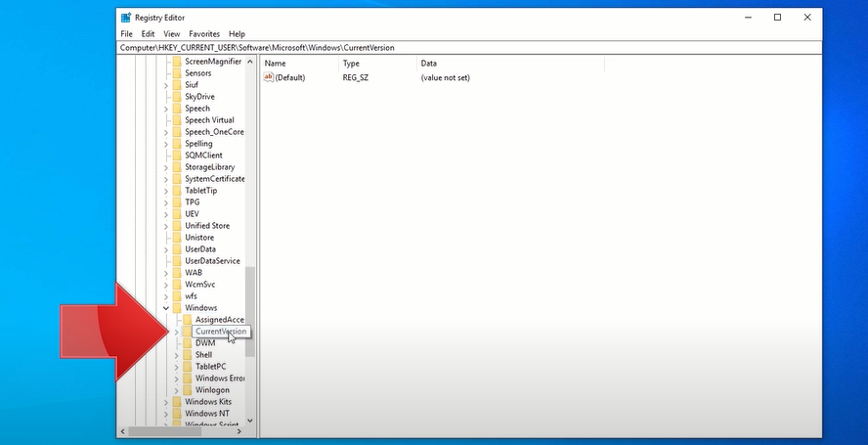Select the Unistore key
The image size is (868, 445).
(199, 238)
